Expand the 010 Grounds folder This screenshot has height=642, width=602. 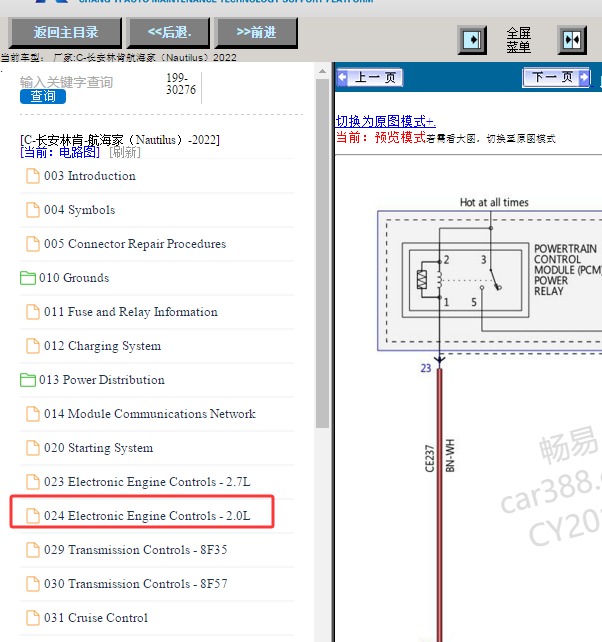pos(74,278)
